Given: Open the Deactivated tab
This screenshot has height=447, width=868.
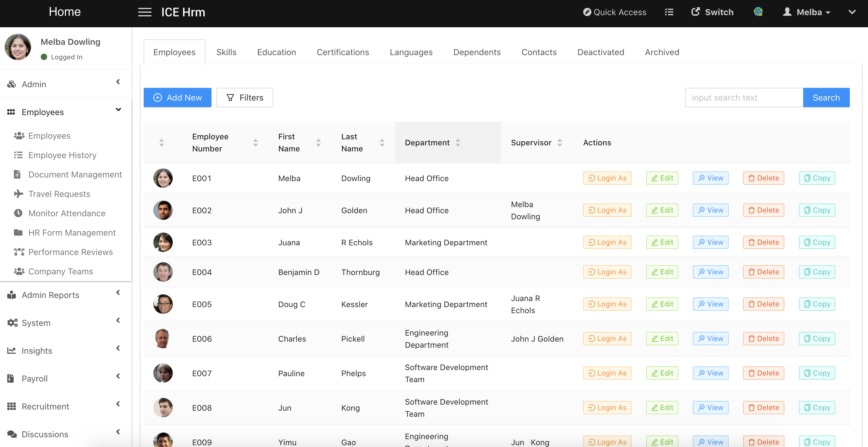Looking at the screenshot, I should click(600, 52).
